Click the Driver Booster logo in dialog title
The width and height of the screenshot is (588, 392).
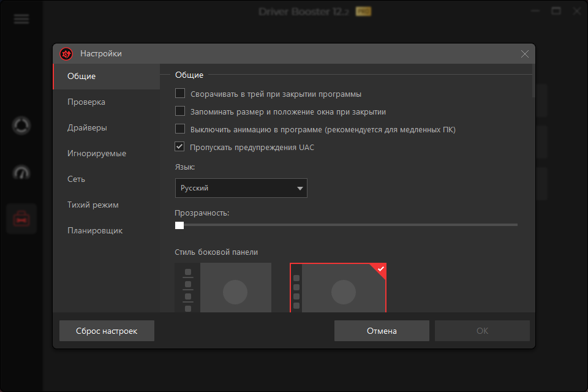tap(66, 54)
